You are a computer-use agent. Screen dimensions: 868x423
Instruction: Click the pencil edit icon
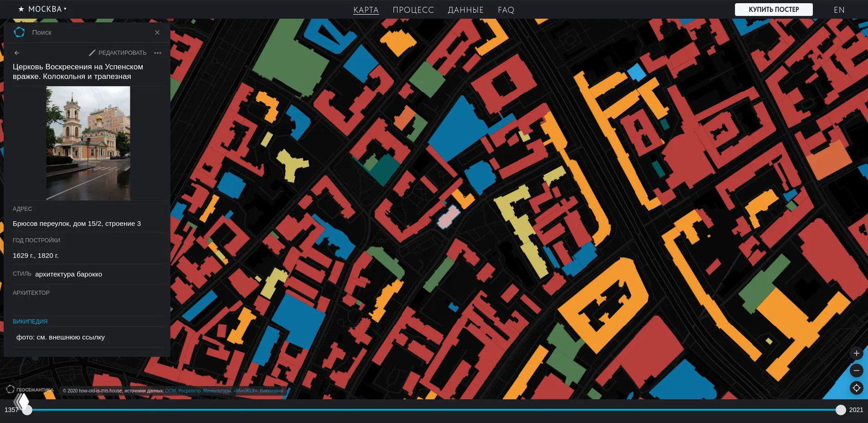pyautogui.click(x=92, y=53)
